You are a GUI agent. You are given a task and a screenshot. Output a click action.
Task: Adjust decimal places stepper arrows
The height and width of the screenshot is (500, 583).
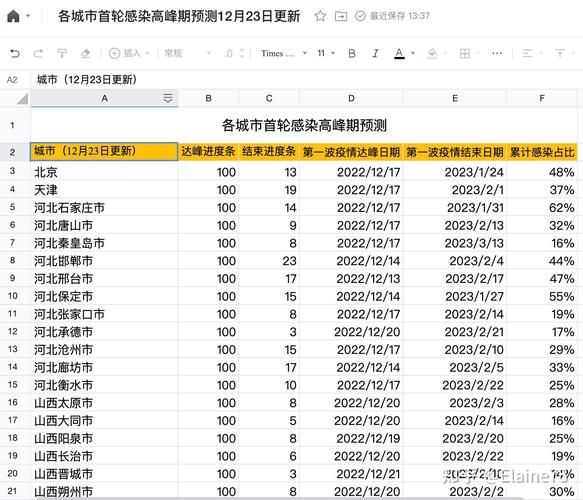[x=242, y=54]
